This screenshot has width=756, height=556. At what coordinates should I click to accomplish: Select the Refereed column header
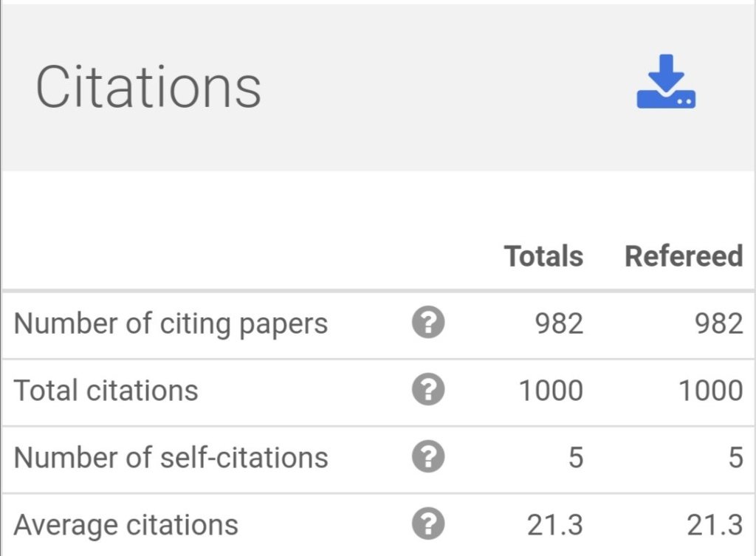tap(684, 256)
